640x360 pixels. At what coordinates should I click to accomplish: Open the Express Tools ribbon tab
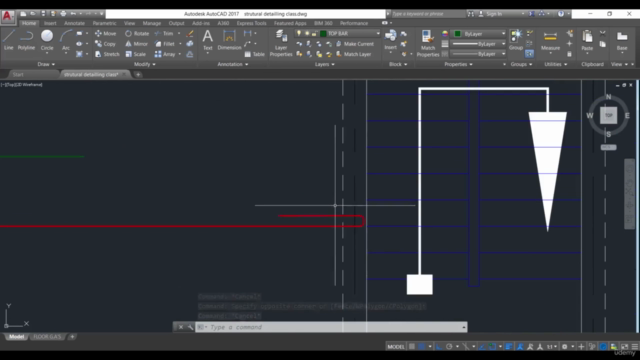pos(251,23)
